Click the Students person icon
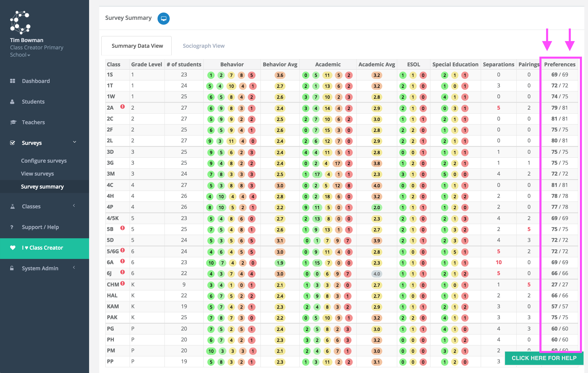Image resolution: width=588 pixels, height=373 pixels. pyautogui.click(x=12, y=102)
